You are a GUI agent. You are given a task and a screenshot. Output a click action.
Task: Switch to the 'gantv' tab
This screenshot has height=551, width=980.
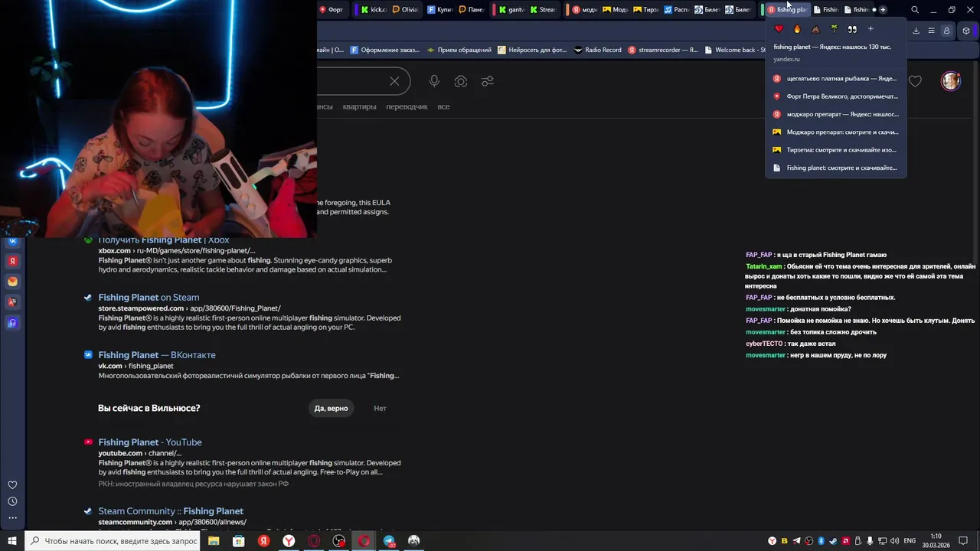(511, 10)
